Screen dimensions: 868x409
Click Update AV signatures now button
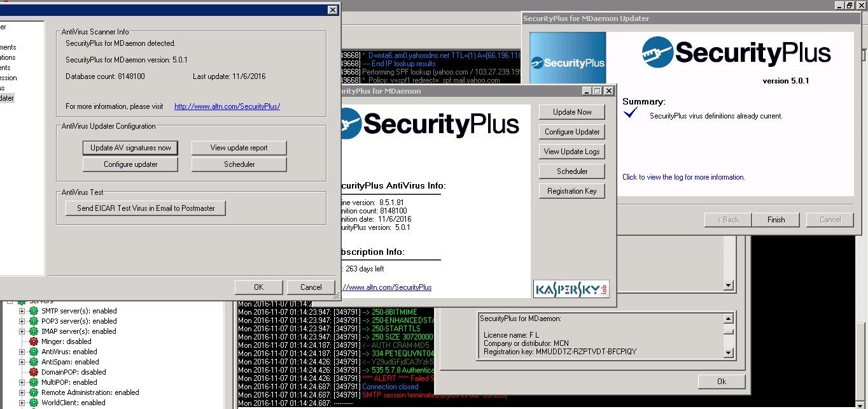tap(130, 148)
